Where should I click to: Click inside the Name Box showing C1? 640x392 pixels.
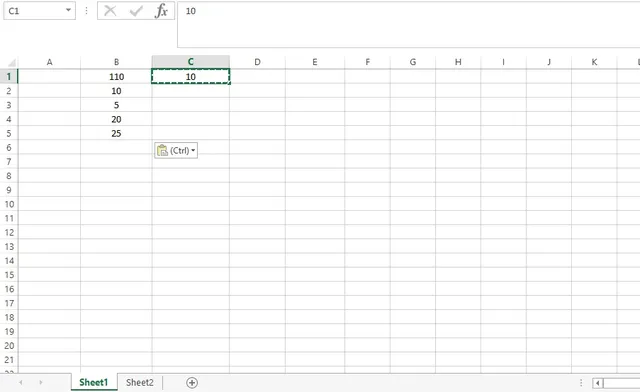point(33,11)
